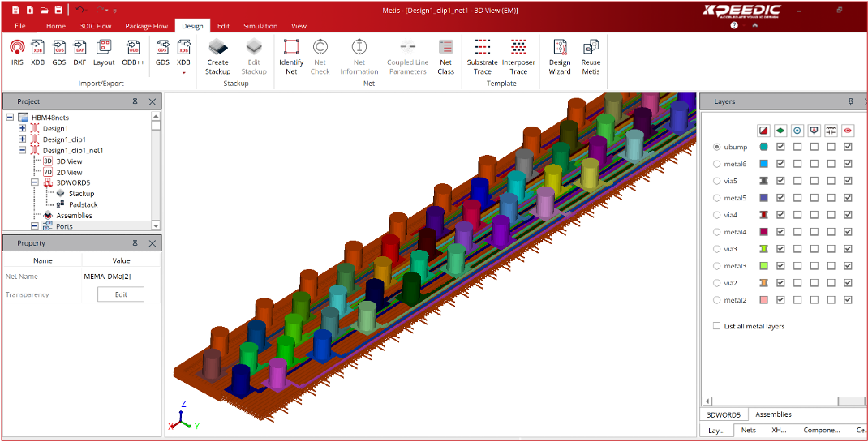
Task: Open the Nets tab in bottom panel
Action: pyautogui.click(x=748, y=430)
